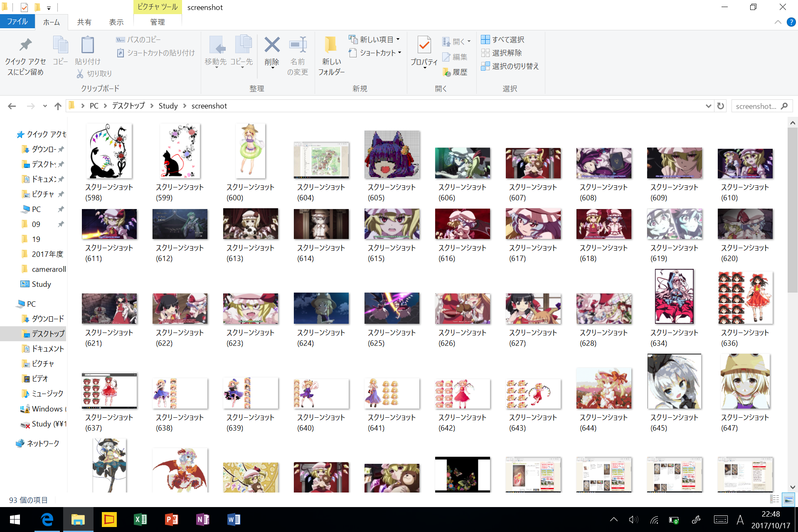Screen dimensions: 798x532
Task: Click the volume speaker tray icon
Action: [633, 520]
